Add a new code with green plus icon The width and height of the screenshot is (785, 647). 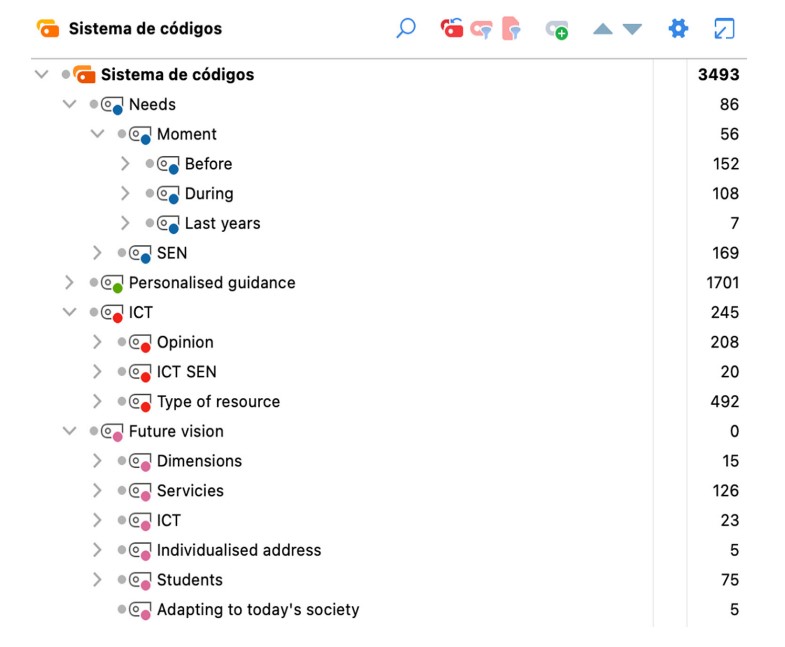click(x=557, y=30)
